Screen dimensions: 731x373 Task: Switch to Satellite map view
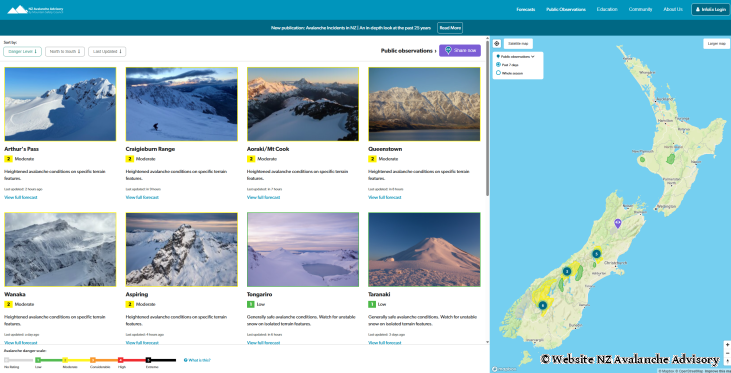point(518,43)
